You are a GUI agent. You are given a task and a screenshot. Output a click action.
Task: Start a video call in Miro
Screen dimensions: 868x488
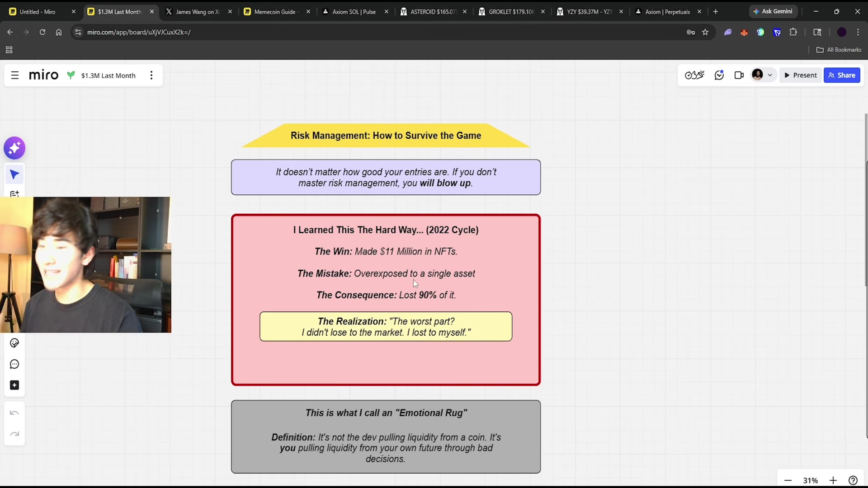pos(739,75)
